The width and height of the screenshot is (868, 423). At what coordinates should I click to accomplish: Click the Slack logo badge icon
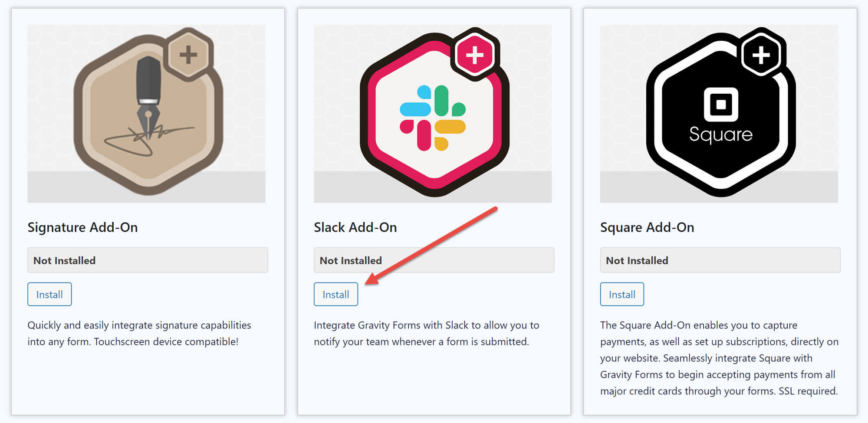[x=434, y=111]
